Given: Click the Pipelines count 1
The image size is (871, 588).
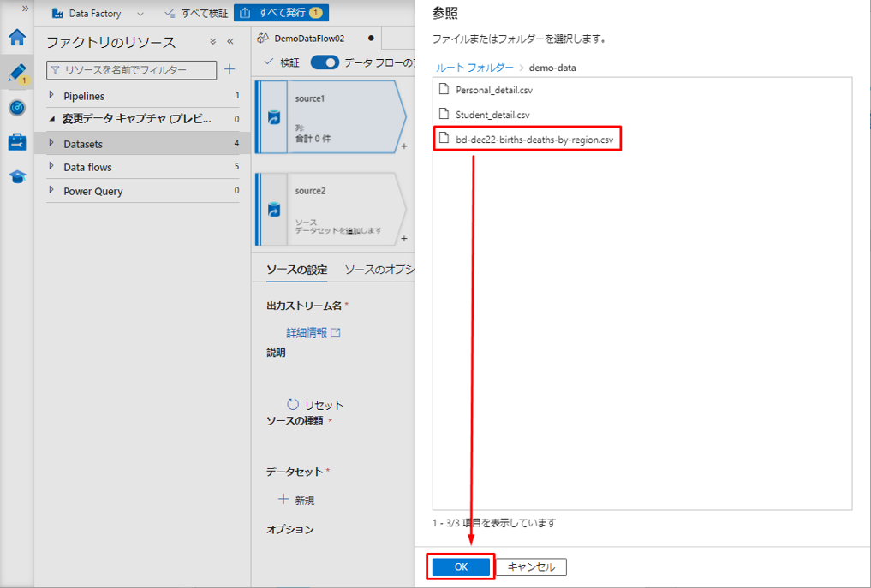Looking at the screenshot, I should [237, 96].
